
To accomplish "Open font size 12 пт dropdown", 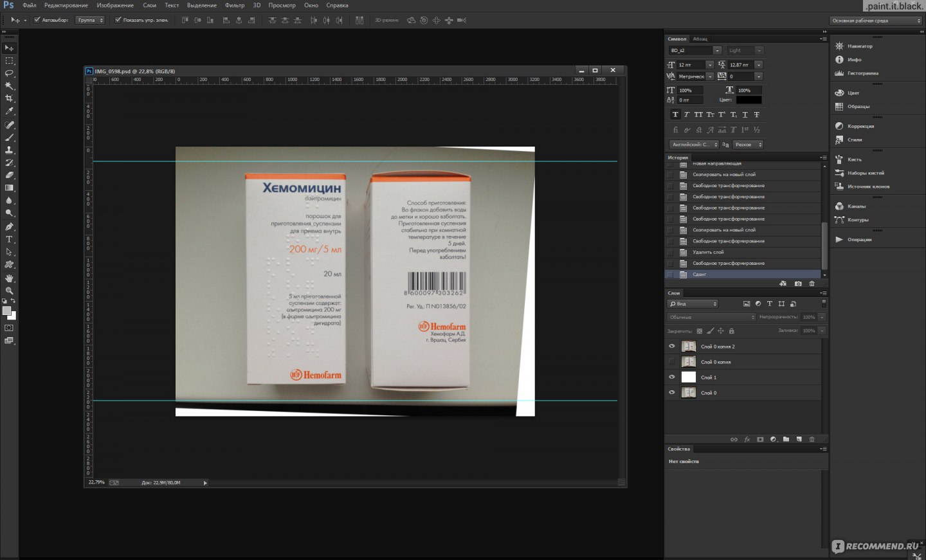I will [x=709, y=65].
